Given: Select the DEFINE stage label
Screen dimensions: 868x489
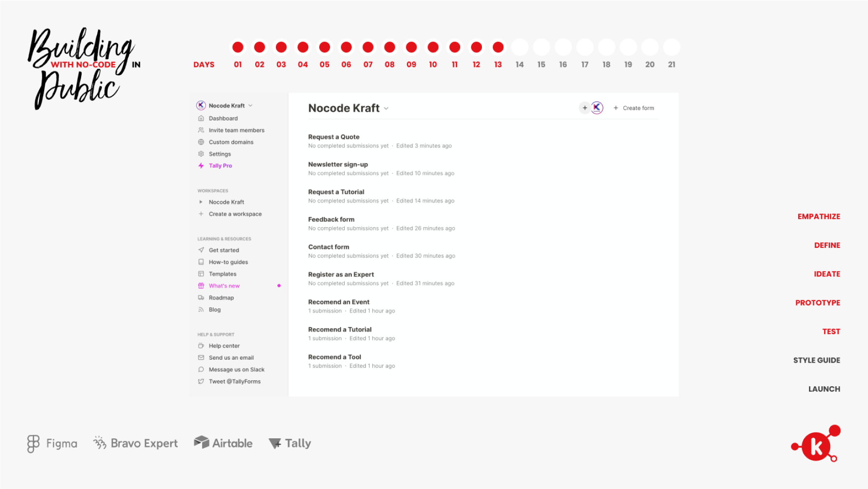Looking at the screenshot, I should 827,245.
